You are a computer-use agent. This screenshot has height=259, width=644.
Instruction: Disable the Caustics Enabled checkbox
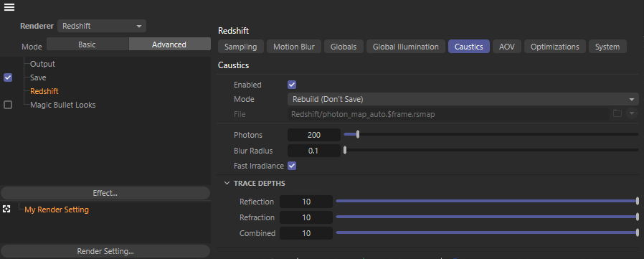[x=292, y=85]
